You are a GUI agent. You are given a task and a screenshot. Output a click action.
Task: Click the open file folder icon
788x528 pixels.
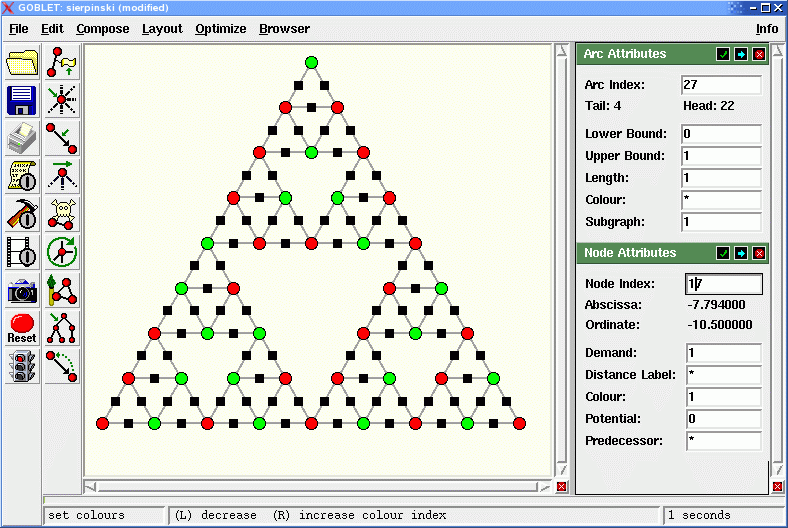(22, 63)
